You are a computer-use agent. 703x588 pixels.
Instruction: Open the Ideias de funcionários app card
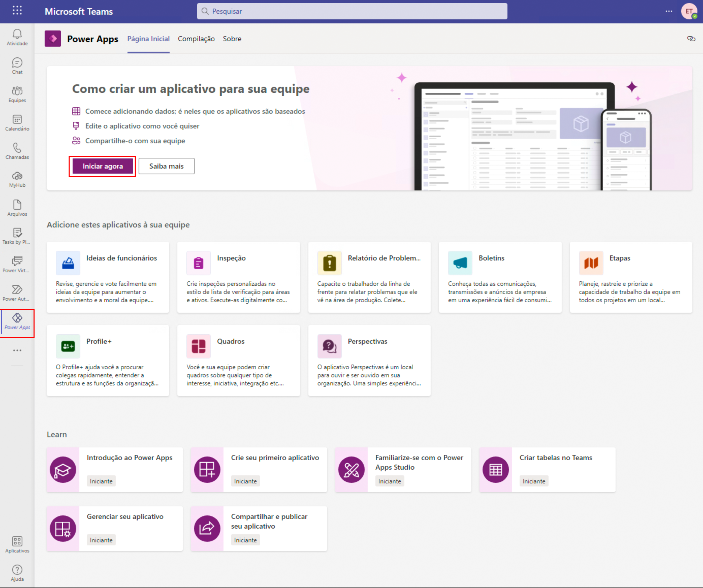pyautogui.click(x=108, y=277)
